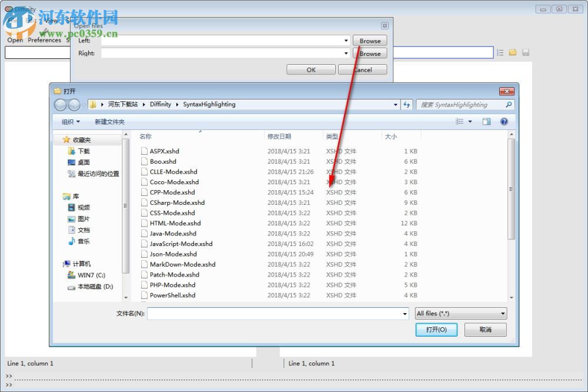This screenshot has height=392, width=588.
Task: Select the Java-Mode.xshd file
Action: click(x=169, y=233)
